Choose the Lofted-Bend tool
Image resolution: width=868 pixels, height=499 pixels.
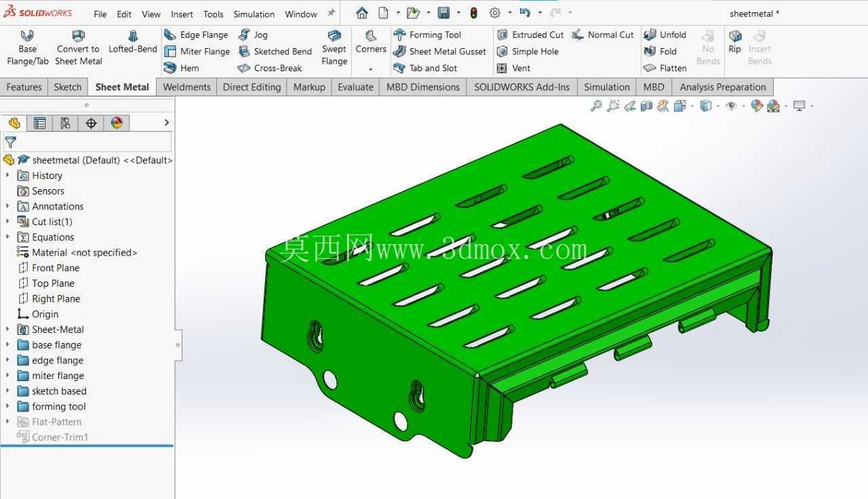(133, 42)
